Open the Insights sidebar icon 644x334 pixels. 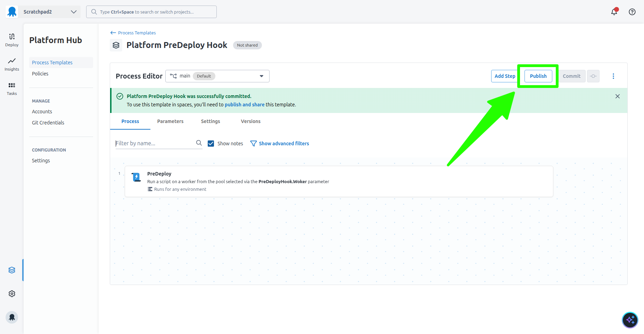pos(12,64)
